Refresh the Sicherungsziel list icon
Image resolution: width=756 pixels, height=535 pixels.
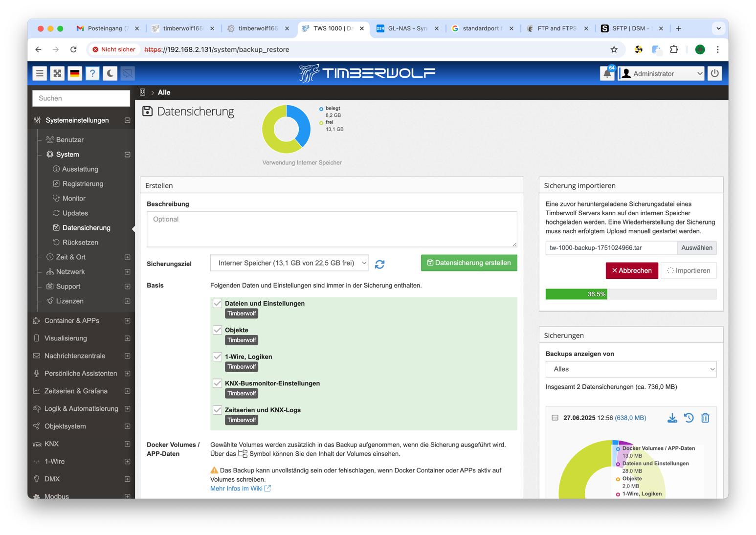coord(379,264)
